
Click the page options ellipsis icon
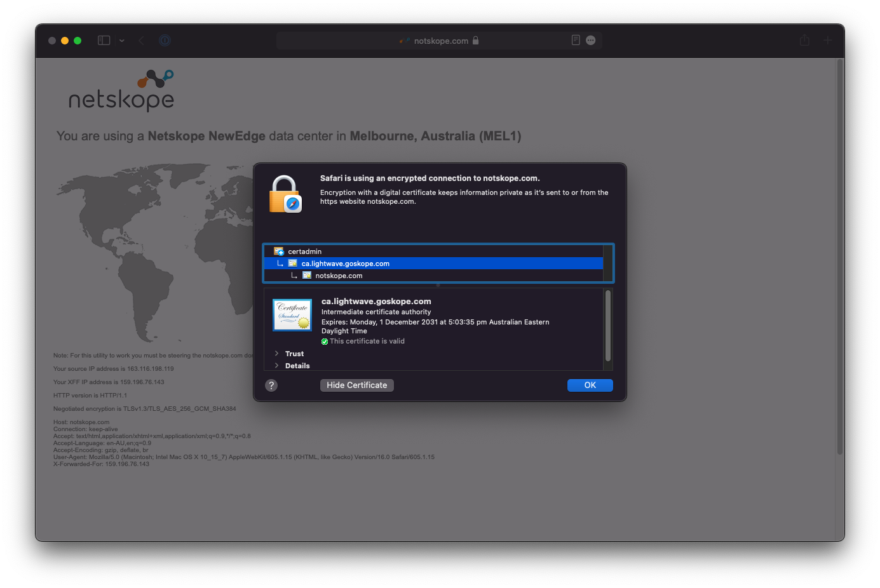(591, 40)
